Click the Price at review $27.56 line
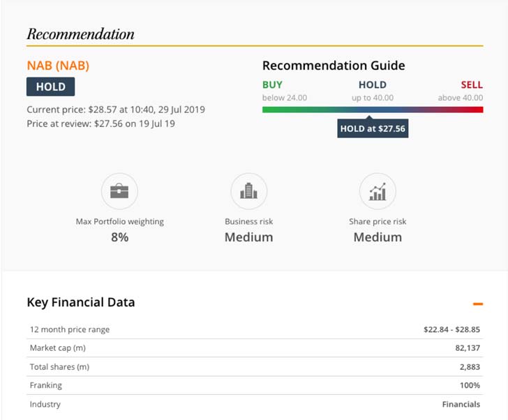The image size is (508, 420). tap(100, 123)
